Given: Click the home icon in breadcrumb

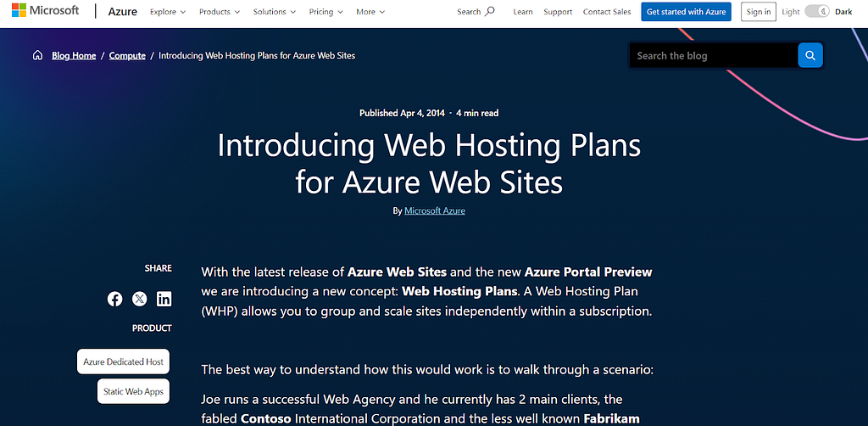Looking at the screenshot, I should (x=37, y=55).
